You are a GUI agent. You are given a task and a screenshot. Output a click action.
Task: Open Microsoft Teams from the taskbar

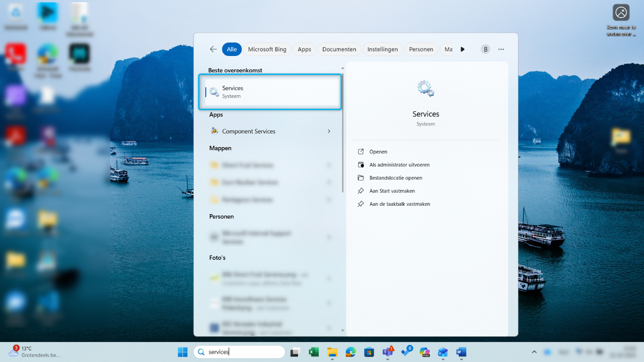pyautogui.click(x=388, y=352)
